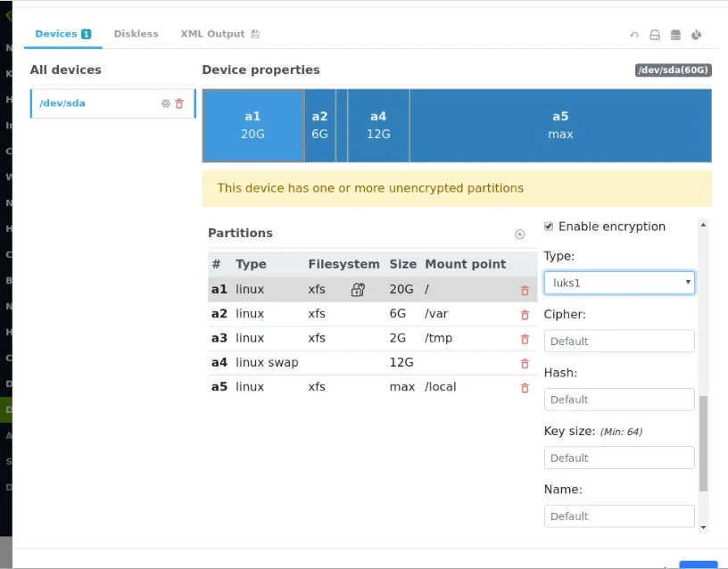Image resolution: width=728 pixels, height=569 pixels.
Task: Click the Hash input field
Action: pyautogui.click(x=619, y=400)
